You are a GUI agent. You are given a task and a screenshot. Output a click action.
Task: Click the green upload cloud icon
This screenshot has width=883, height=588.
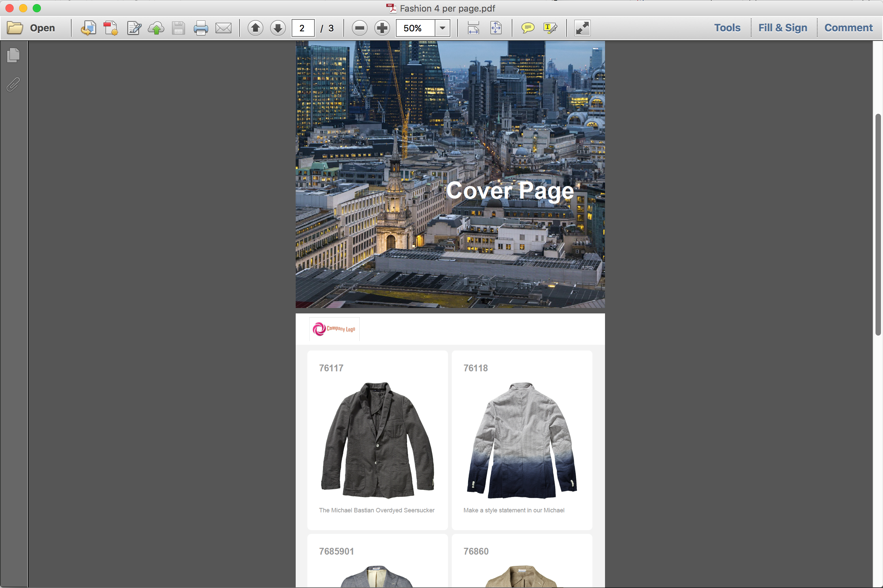[x=156, y=28]
